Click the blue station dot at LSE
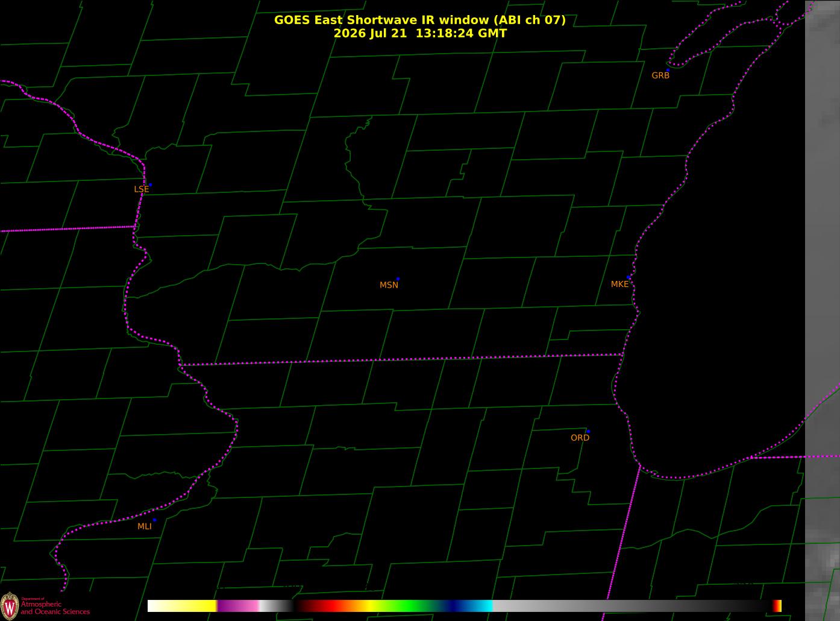 pos(150,184)
